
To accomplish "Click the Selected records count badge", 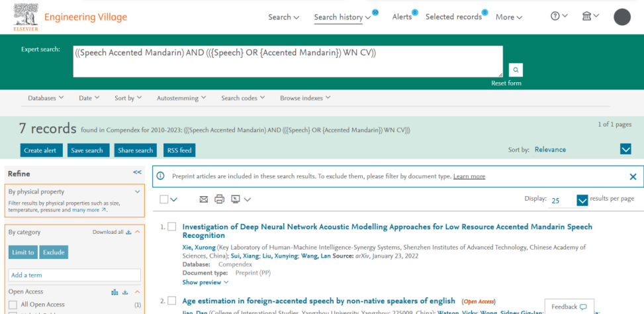I will click(x=485, y=13).
